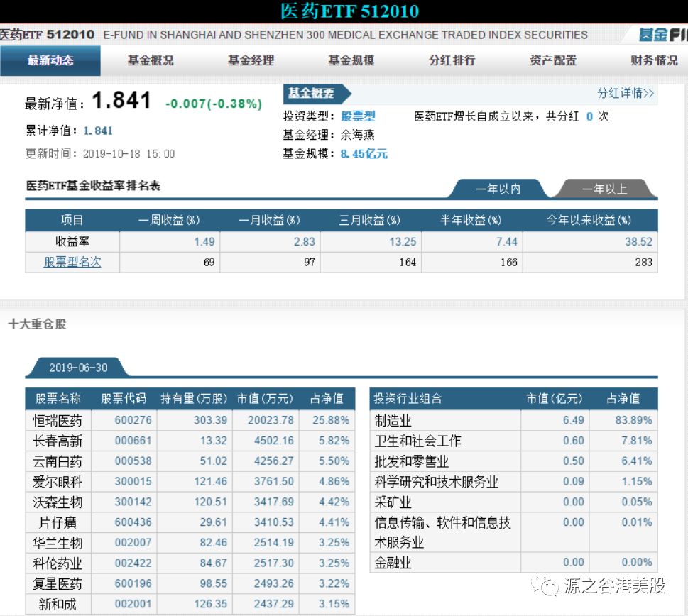Go to the 分红排行 tab

[452, 60]
